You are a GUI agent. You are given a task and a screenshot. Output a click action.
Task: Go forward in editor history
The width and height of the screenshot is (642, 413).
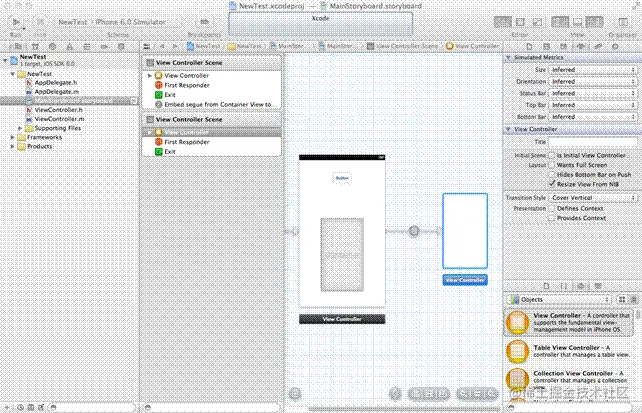[x=175, y=46]
